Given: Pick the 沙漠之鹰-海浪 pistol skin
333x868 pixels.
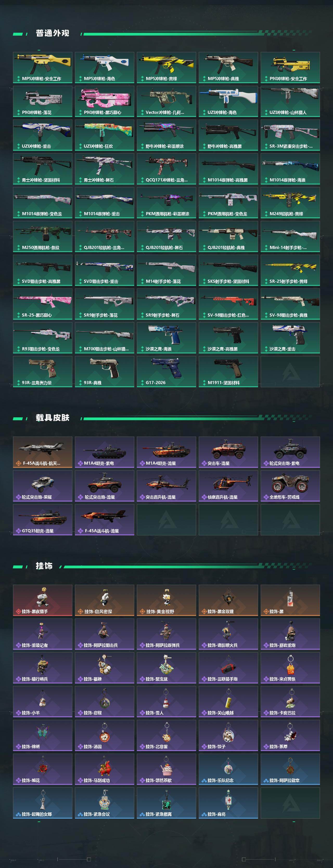Looking at the screenshot, I should [166, 338].
